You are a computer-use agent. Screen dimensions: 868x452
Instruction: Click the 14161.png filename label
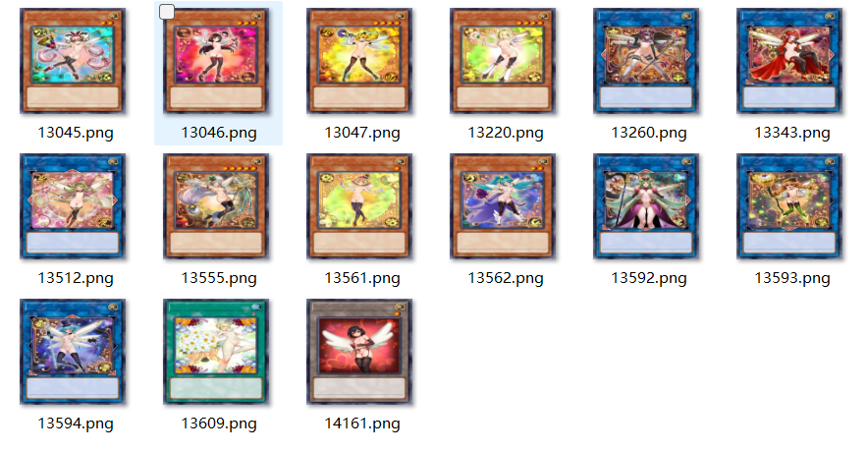[x=362, y=424]
